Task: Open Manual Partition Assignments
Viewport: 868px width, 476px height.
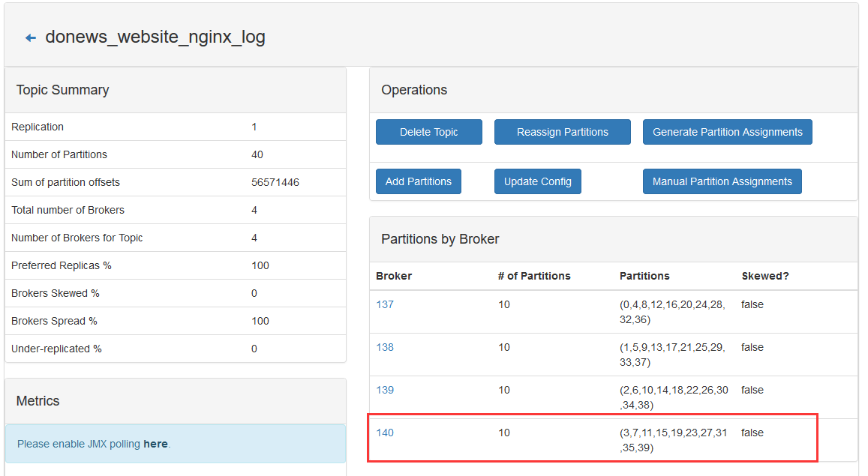Action: (722, 181)
